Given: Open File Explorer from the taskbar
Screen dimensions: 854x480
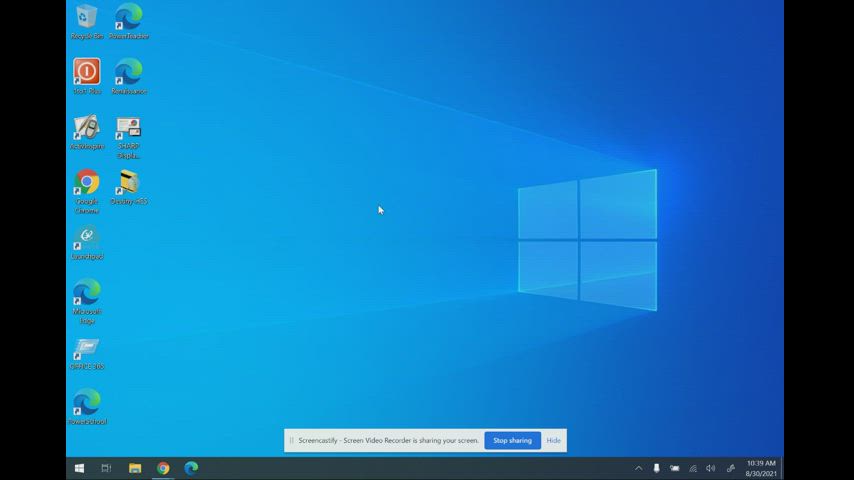Looking at the screenshot, I should pyautogui.click(x=135, y=468).
